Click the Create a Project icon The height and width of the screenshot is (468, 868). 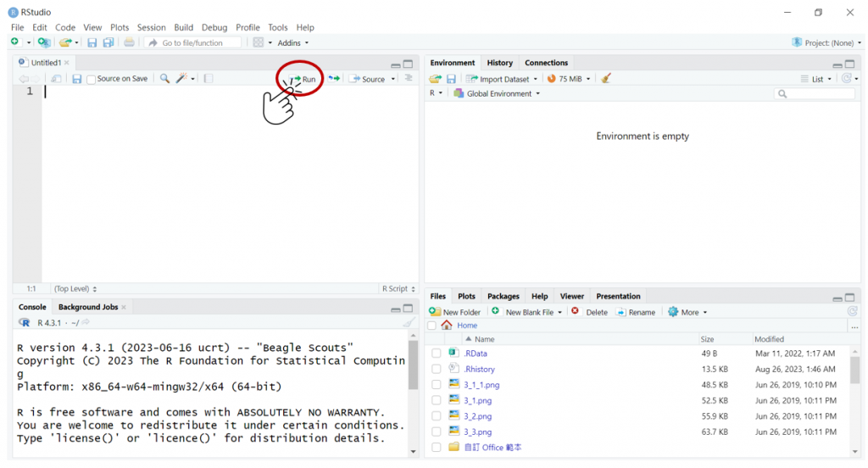click(x=44, y=42)
